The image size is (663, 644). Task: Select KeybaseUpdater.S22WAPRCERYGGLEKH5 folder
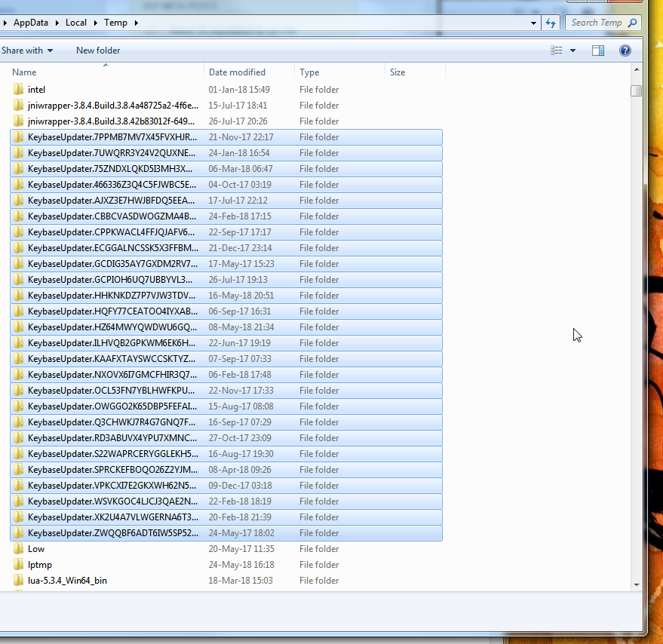pos(226,454)
